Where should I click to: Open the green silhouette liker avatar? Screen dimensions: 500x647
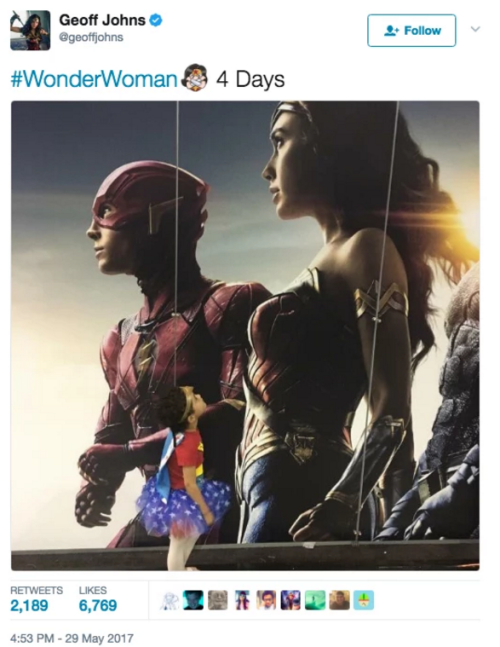(315, 600)
